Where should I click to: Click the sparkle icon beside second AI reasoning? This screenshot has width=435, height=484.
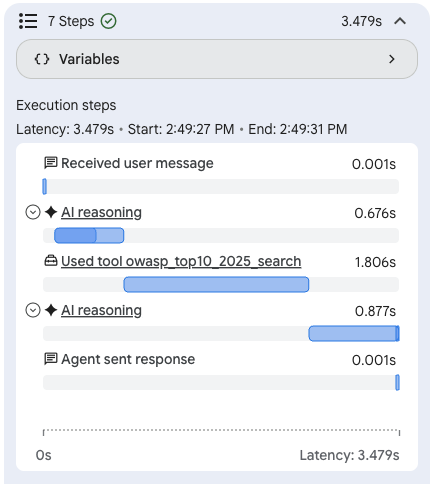click(51, 310)
